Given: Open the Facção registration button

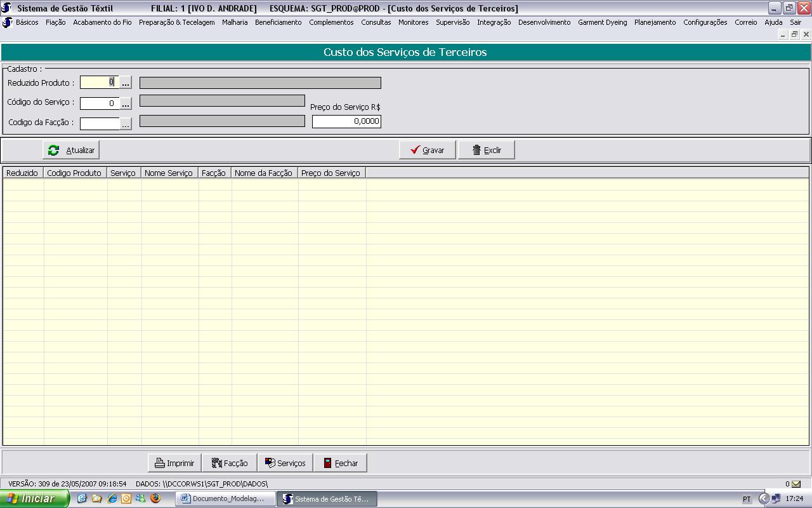Looking at the screenshot, I should [x=229, y=464].
